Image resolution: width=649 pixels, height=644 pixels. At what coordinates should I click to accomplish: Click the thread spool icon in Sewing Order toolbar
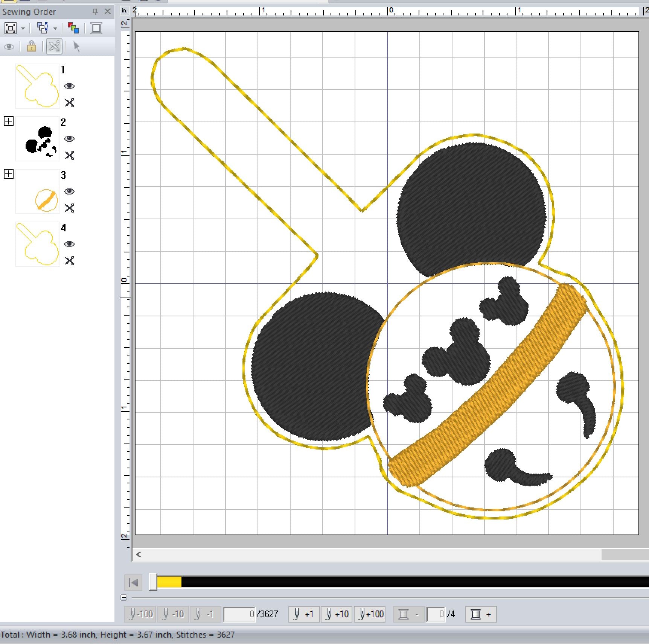tap(96, 28)
